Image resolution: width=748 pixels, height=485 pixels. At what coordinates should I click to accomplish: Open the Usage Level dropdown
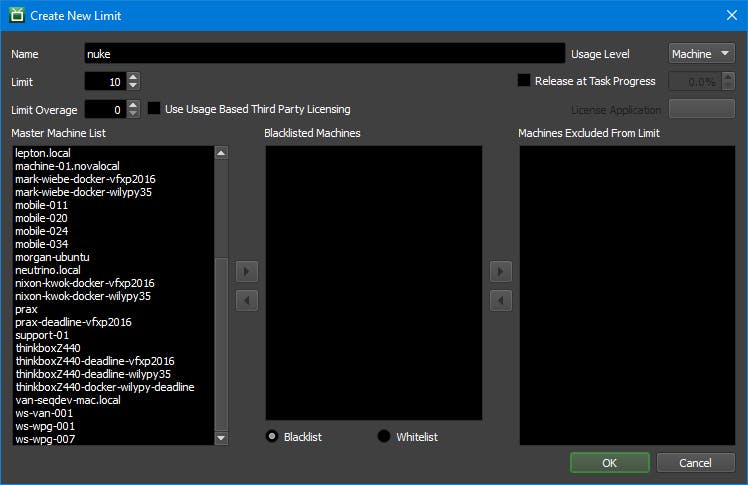pyautogui.click(x=701, y=54)
